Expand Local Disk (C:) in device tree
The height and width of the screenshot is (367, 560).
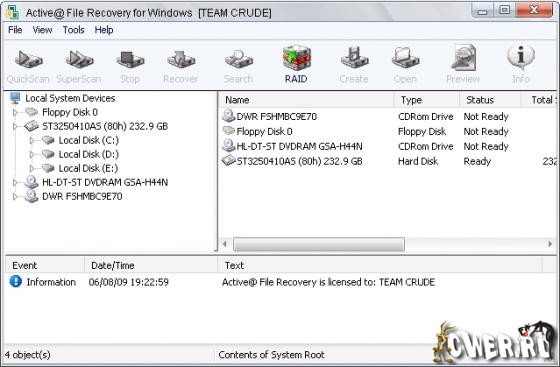32,141
